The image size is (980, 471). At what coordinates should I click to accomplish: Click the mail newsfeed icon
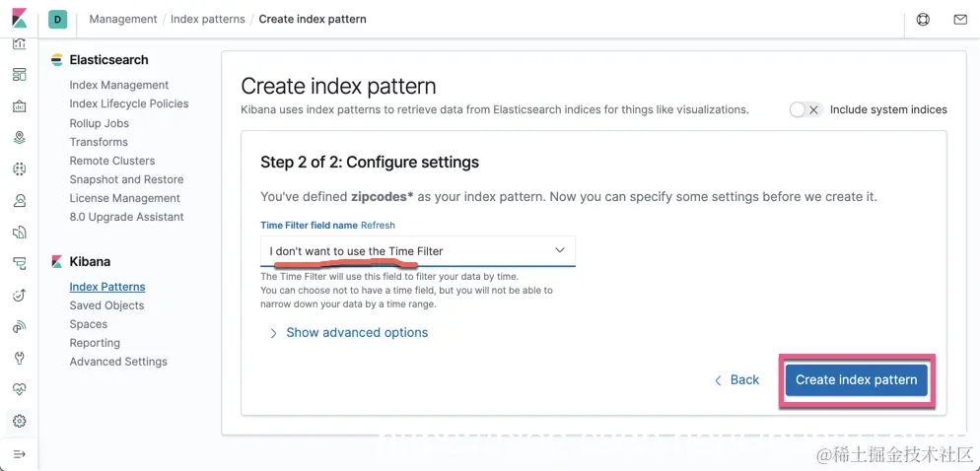click(x=959, y=19)
